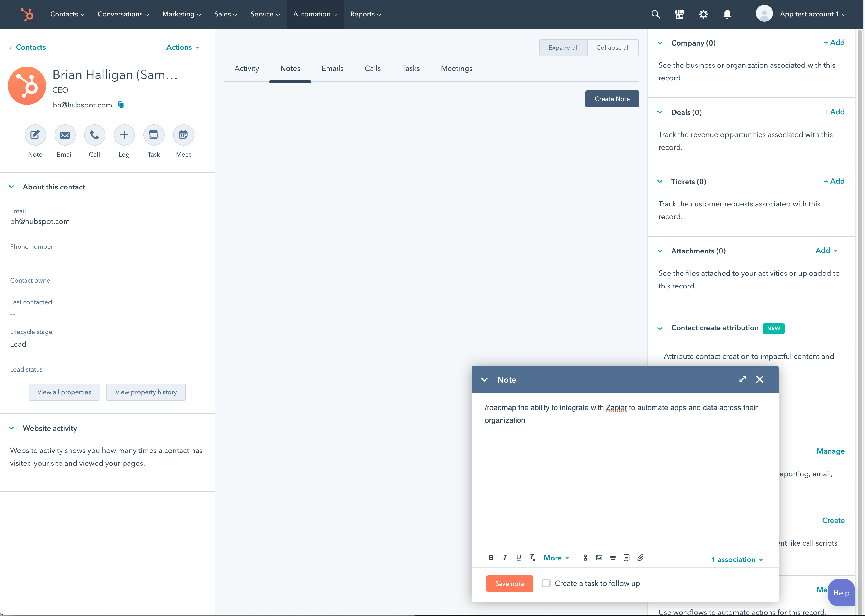The height and width of the screenshot is (616, 865).
Task: Open the HubSpot marketplace icon
Action: (x=679, y=14)
